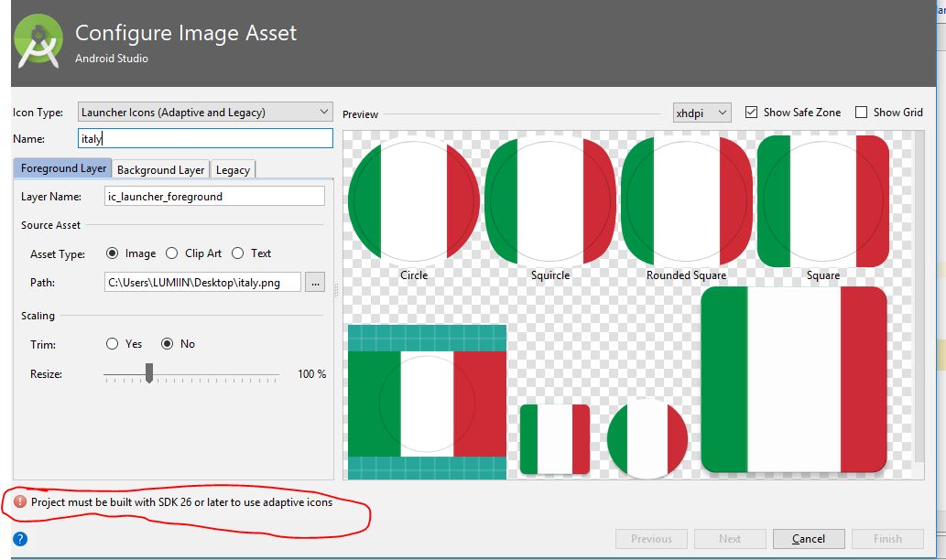Choose No for Trim
946x560 pixels.
click(167, 344)
